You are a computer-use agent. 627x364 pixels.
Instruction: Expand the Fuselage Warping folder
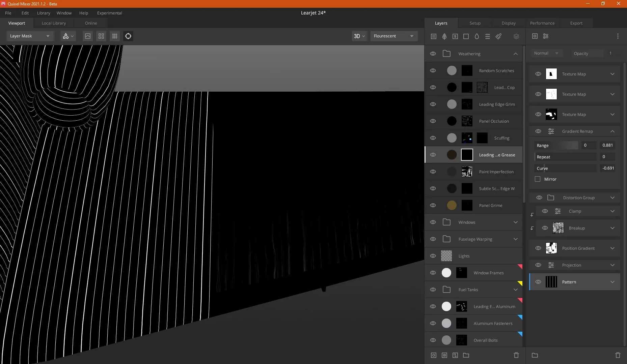click(x=516, y=239)
